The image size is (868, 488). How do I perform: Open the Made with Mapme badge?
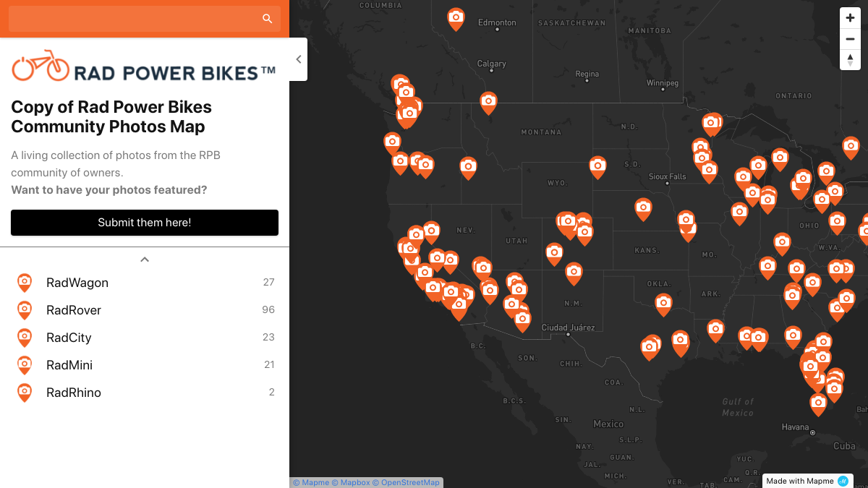coord(808,481)
